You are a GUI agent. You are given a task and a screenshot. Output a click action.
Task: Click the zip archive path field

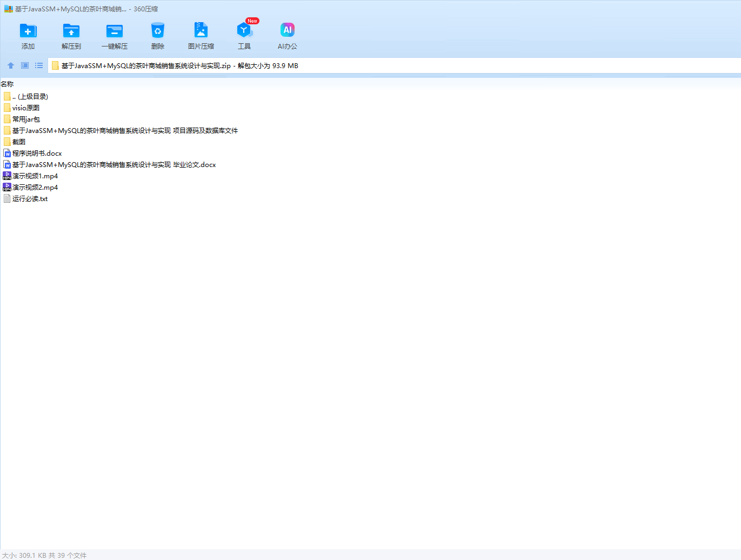[395, 66]
